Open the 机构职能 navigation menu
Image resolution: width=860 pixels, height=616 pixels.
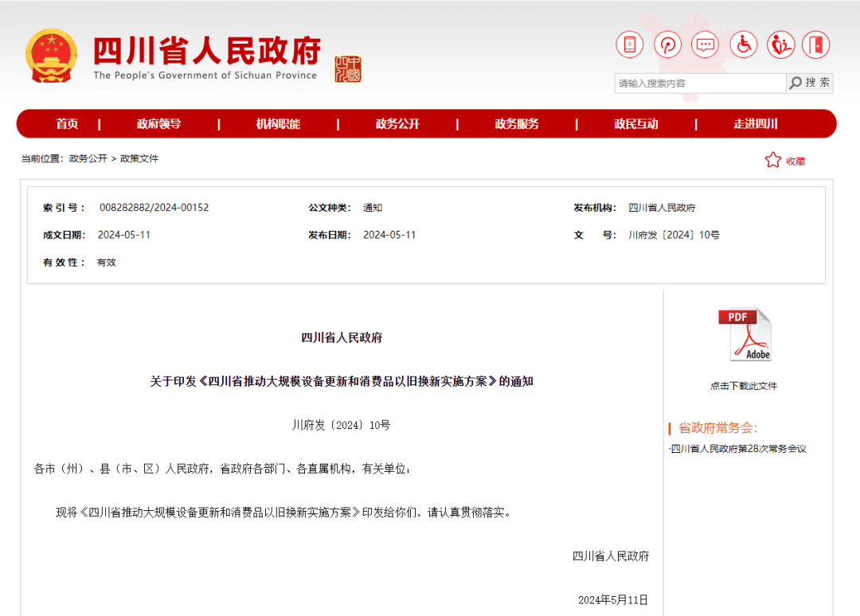coord(278,123)
